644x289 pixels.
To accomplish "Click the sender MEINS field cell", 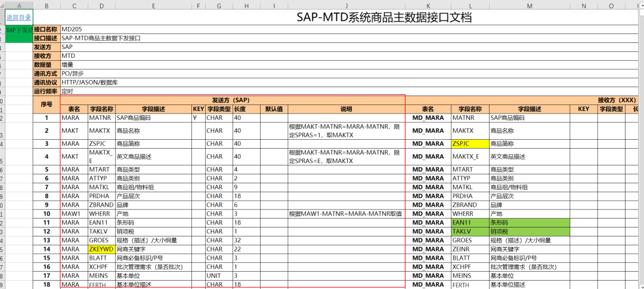I will (x=101, y=275).
